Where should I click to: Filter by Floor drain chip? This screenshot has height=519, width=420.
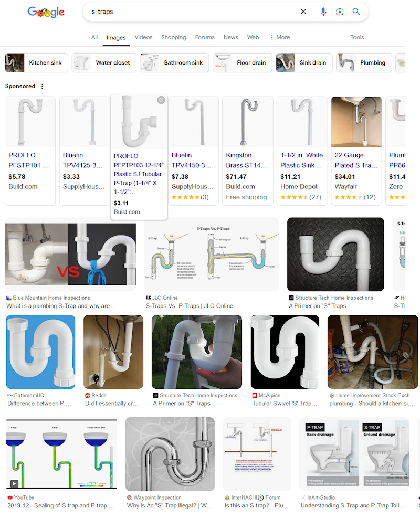tap(243, 62)
